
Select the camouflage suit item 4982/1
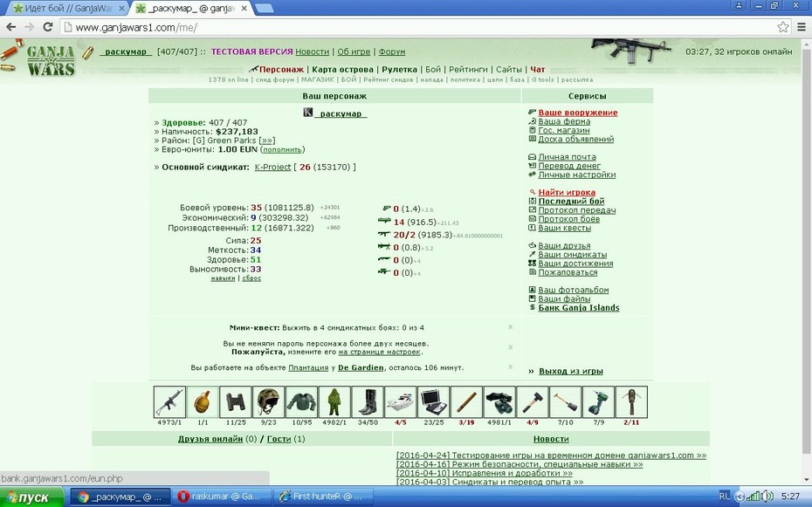click(334, 402)
